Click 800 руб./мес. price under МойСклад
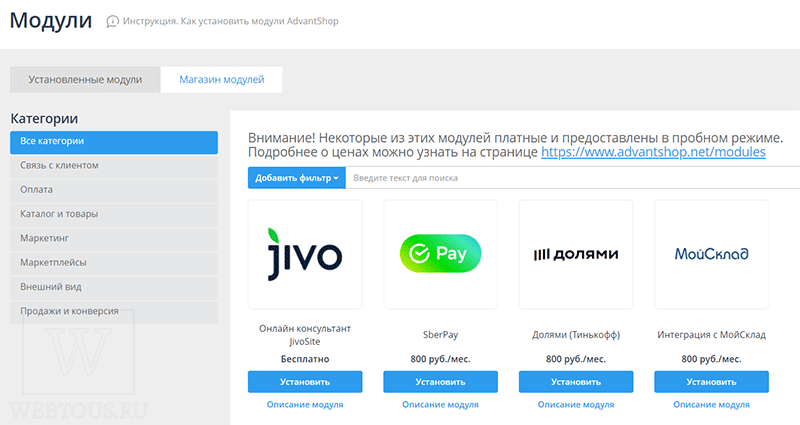 711,359
